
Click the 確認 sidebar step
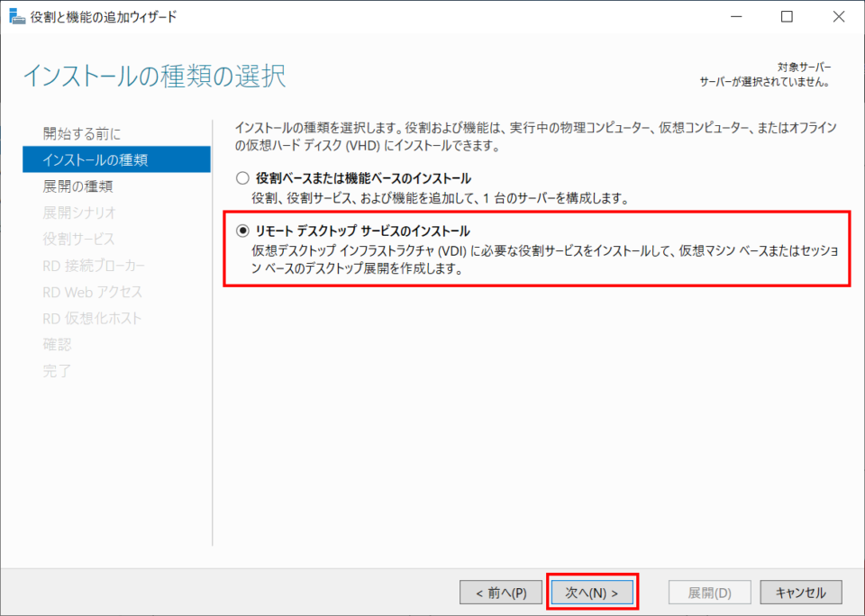point(57,345)
